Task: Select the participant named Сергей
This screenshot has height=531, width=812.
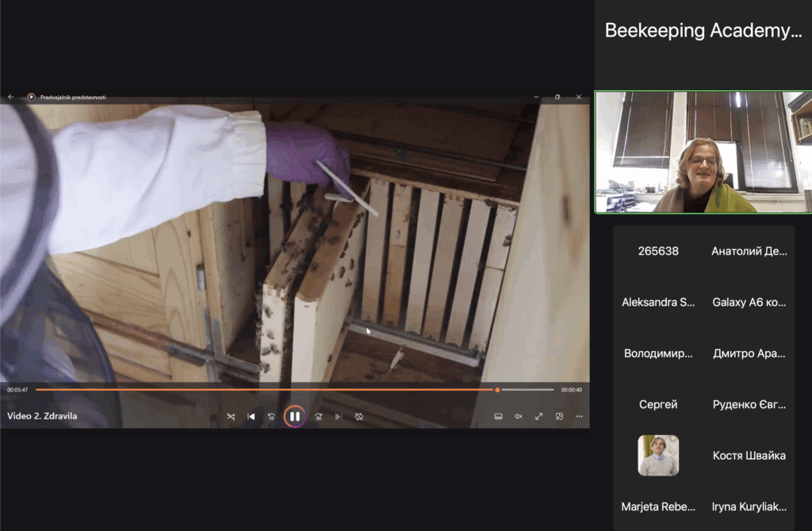Action: point(658,405)
